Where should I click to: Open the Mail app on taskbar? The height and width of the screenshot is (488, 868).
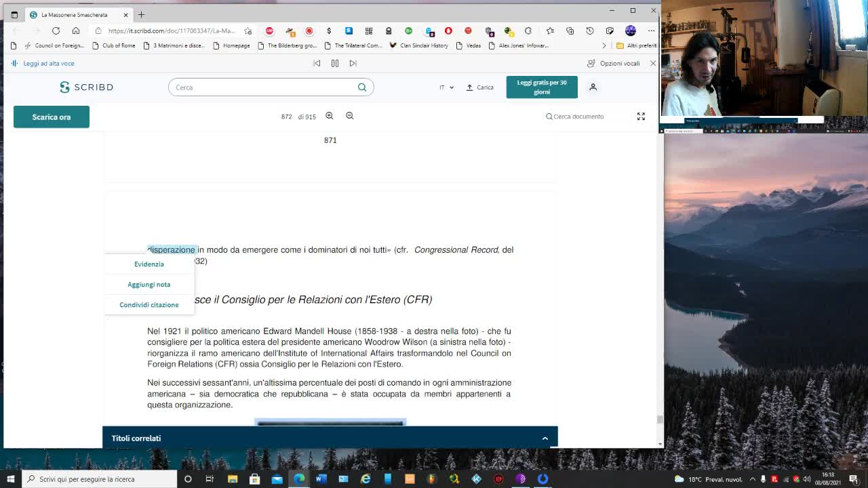(277, 479)
